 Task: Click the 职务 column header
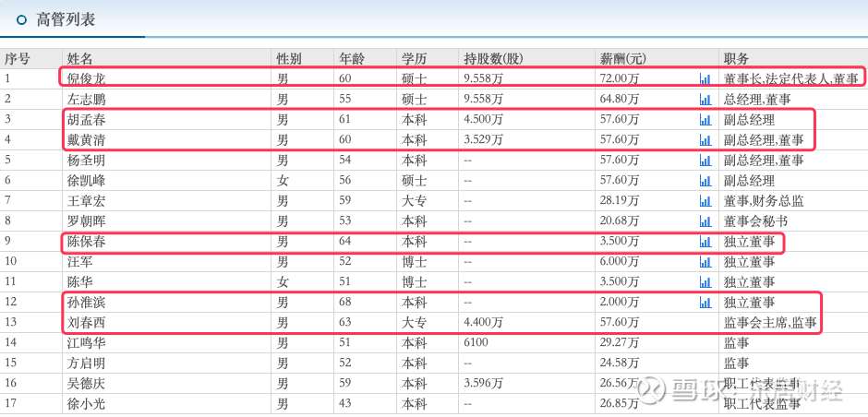tap(736, 58)
